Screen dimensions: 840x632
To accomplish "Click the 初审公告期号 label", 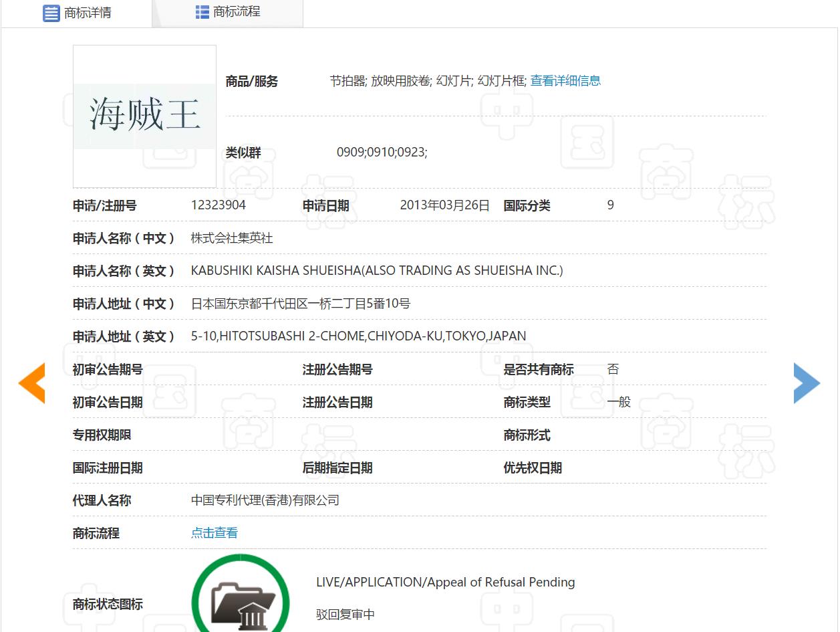I will tap(108, 369).
